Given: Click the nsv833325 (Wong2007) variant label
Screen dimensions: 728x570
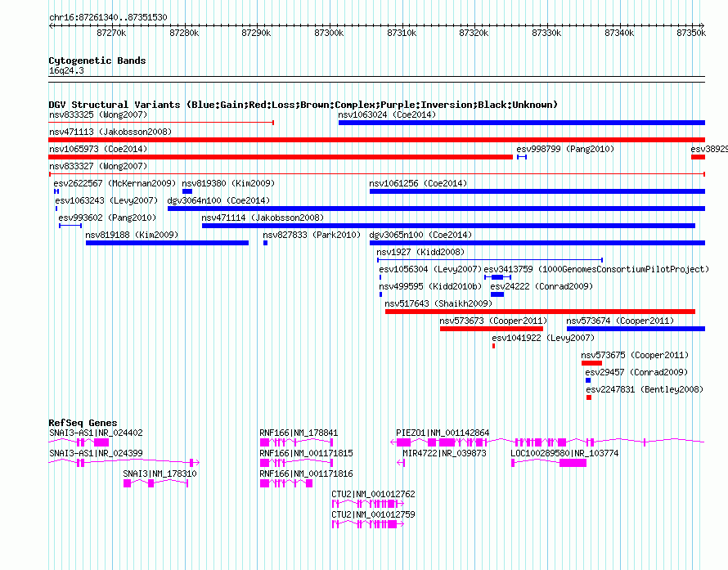Looking at the screenshot, I should tap(98, 114).
